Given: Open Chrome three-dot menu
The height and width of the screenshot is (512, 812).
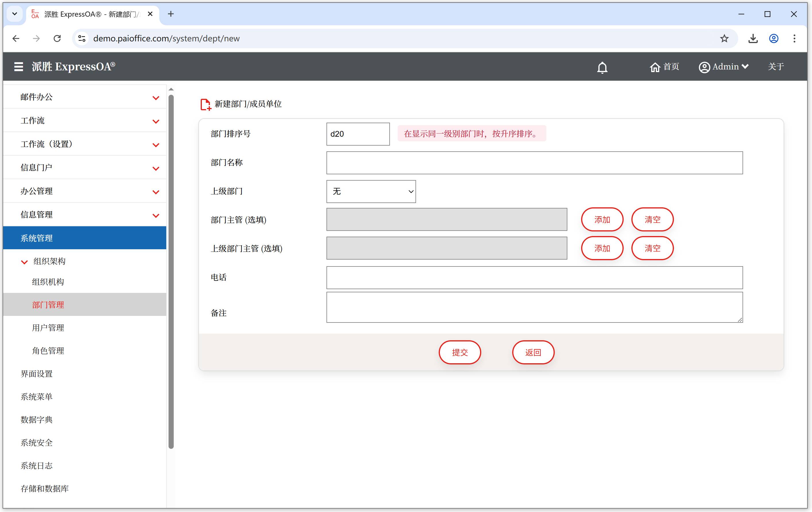Looking at the screenshot, I should (794, 38).
